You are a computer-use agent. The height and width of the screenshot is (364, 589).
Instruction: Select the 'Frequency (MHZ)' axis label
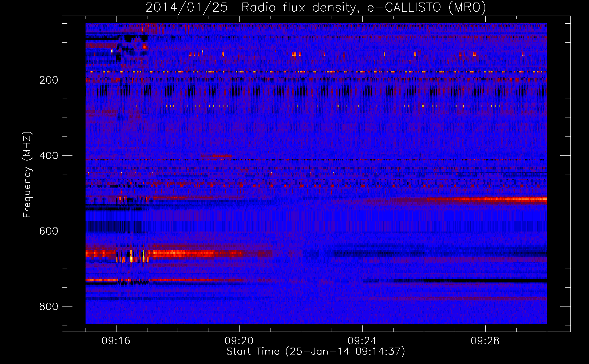point(27,175)
